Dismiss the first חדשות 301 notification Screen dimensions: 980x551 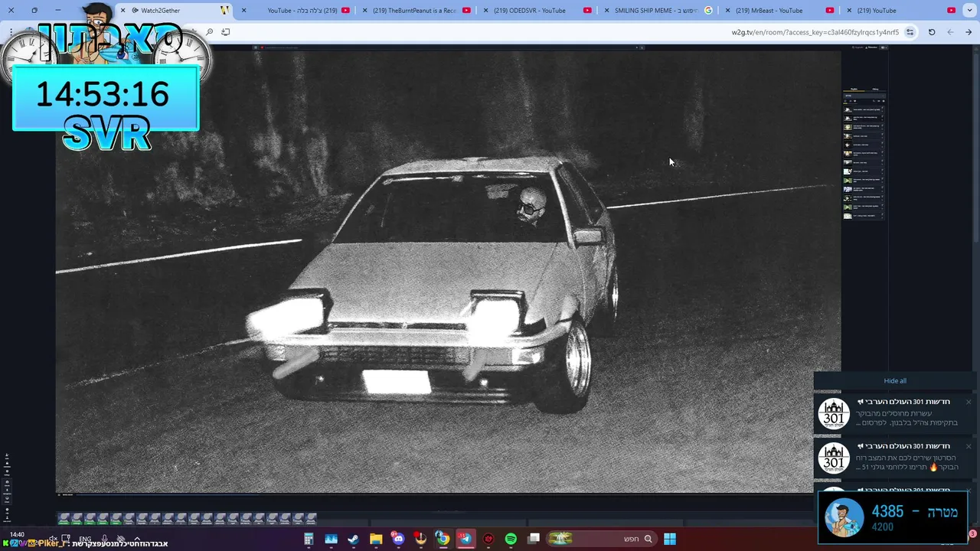[968, 402]
